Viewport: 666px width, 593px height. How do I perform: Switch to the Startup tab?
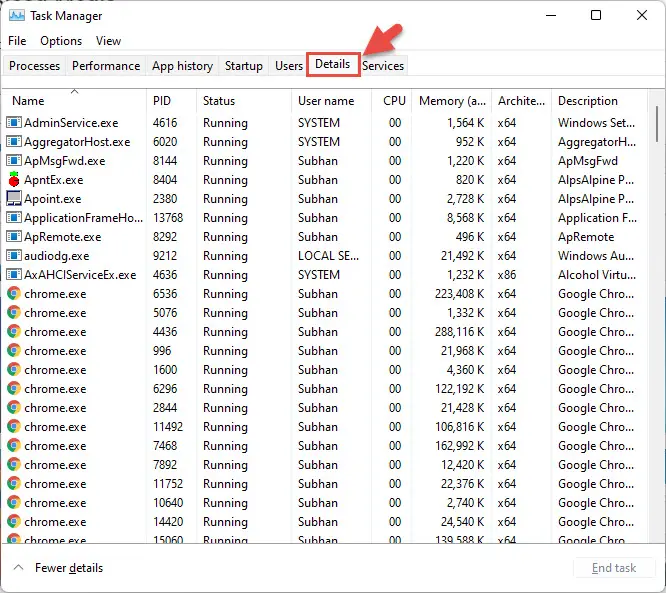pyautogui.click(x=244, y=66)
